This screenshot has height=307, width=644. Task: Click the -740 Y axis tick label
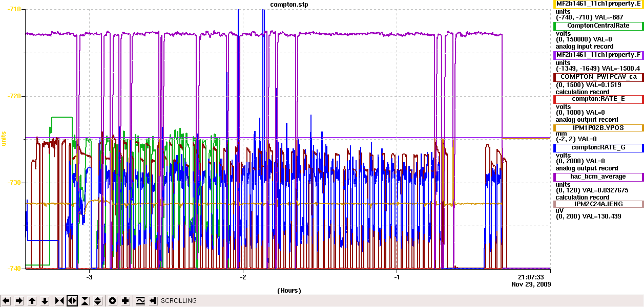click(x=14, y=268)
